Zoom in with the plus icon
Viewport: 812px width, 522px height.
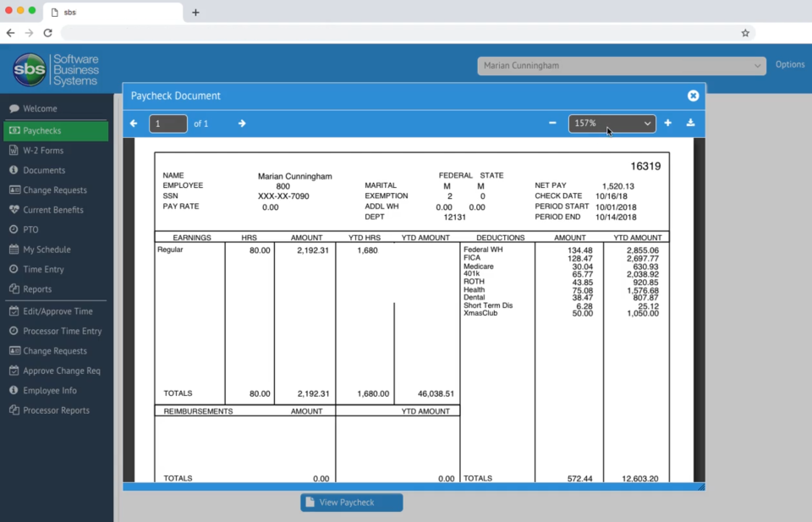click(x=667, y=123)
